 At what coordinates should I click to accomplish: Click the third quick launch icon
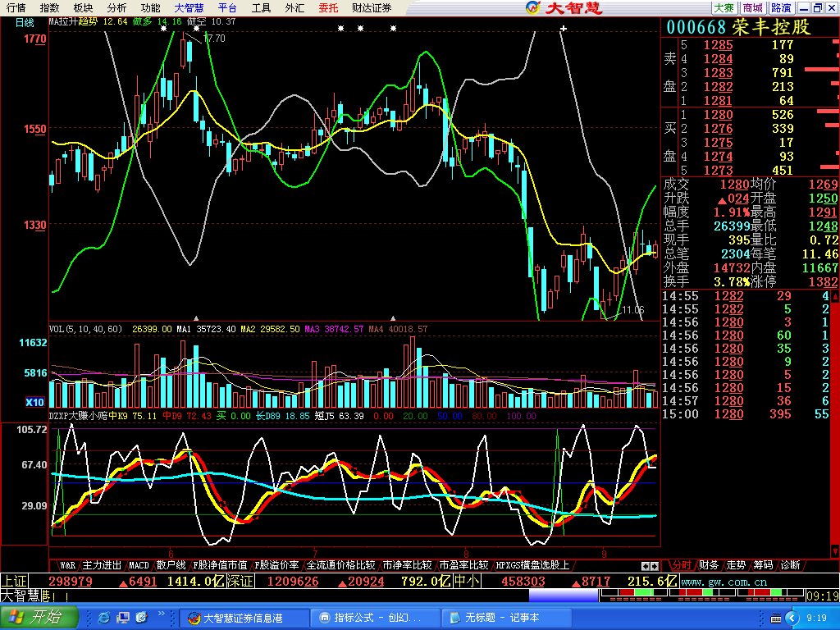141,619
